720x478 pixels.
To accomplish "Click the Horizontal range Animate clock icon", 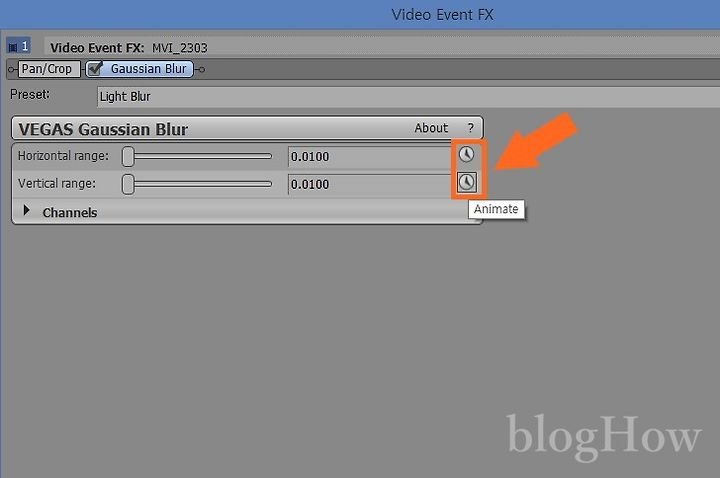I will 466,155.
